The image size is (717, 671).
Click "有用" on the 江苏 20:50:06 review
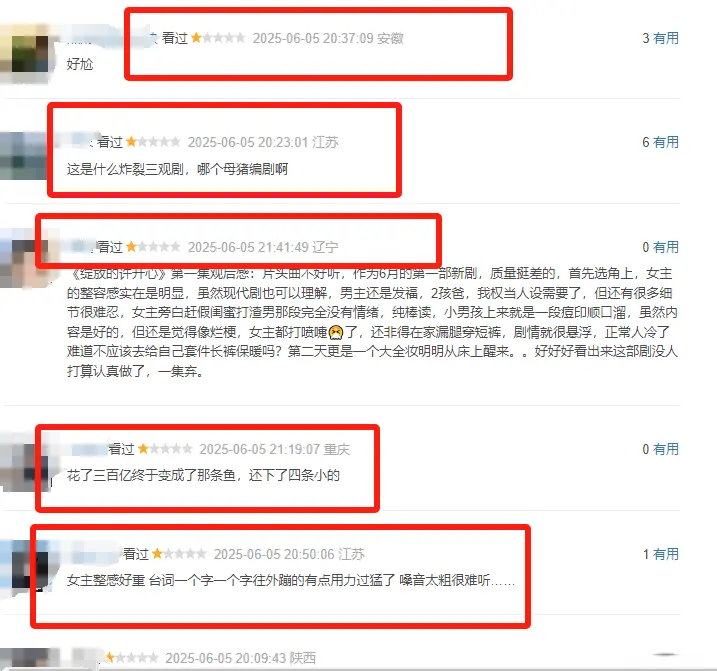(x=665, y=554)
